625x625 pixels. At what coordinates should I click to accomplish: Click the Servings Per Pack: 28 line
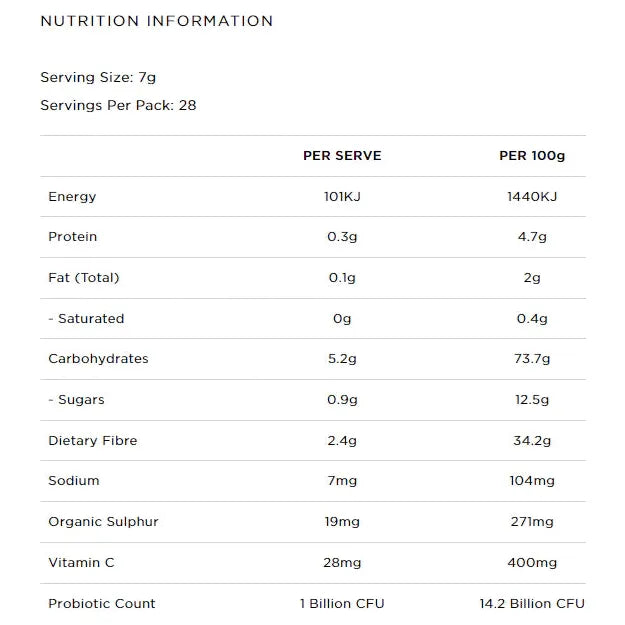click(118, 105)
